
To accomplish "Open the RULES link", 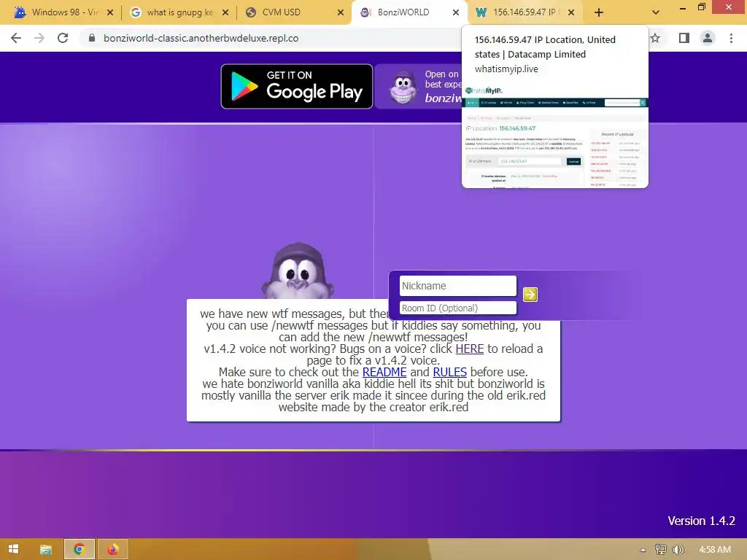I will click(449, 373).
